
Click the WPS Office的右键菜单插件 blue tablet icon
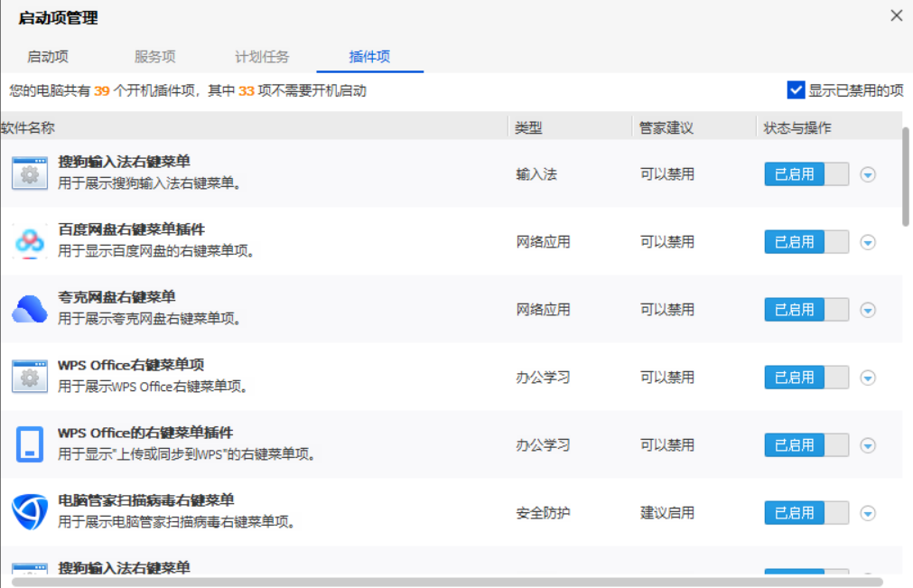pos(30,444)
